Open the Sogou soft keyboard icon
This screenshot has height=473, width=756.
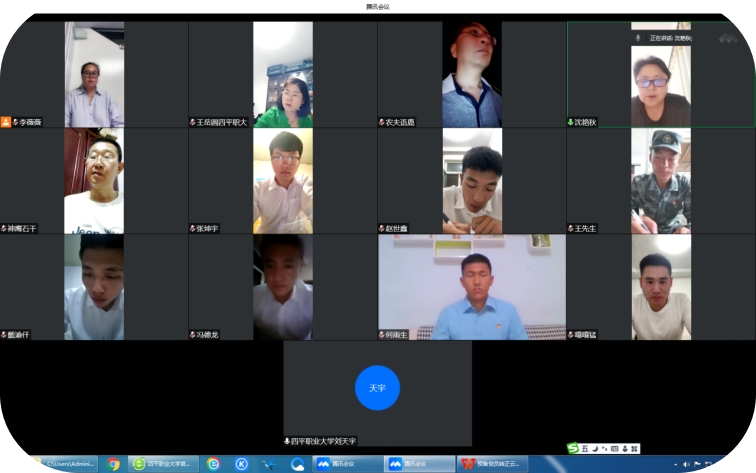pyautogui.click(x=615, y=449)
